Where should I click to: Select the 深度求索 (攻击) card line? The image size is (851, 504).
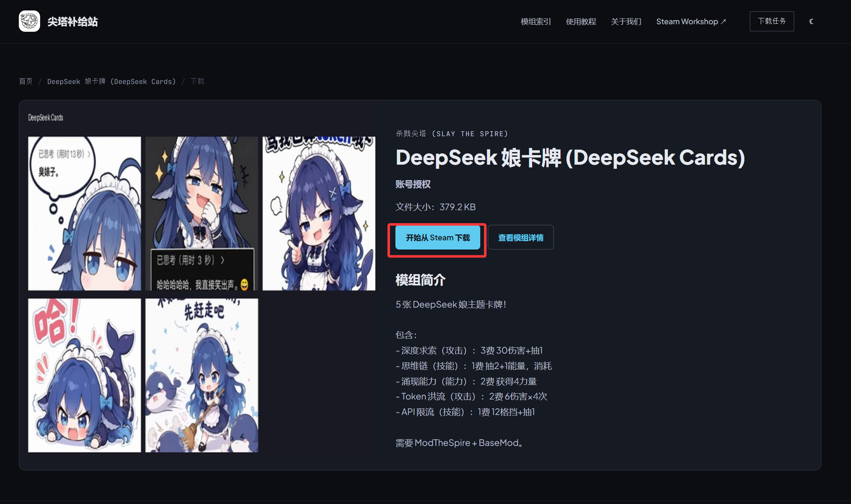point(469,350)
